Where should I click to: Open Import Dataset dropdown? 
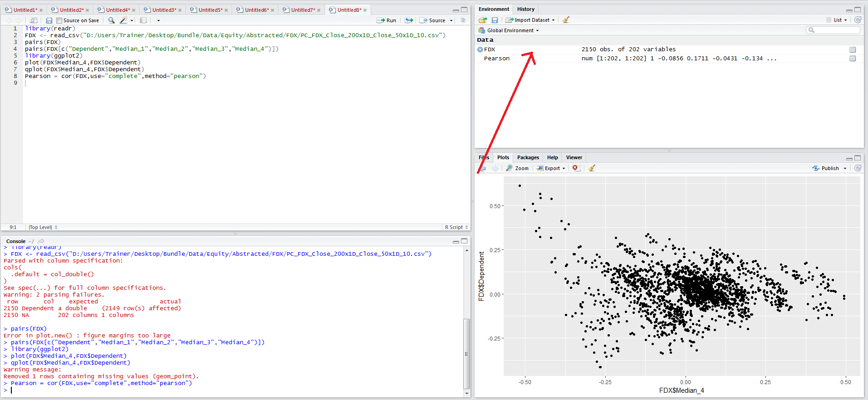[530, 20]
